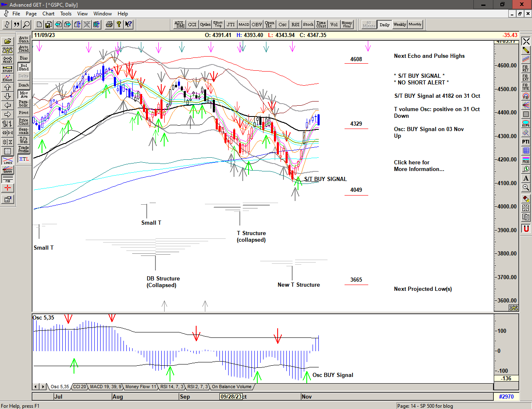This screenshot has width=532, height=409.
Task: Select the PTI tool in right toolbar
Action: pyautogui.click(x=526, y=142)
